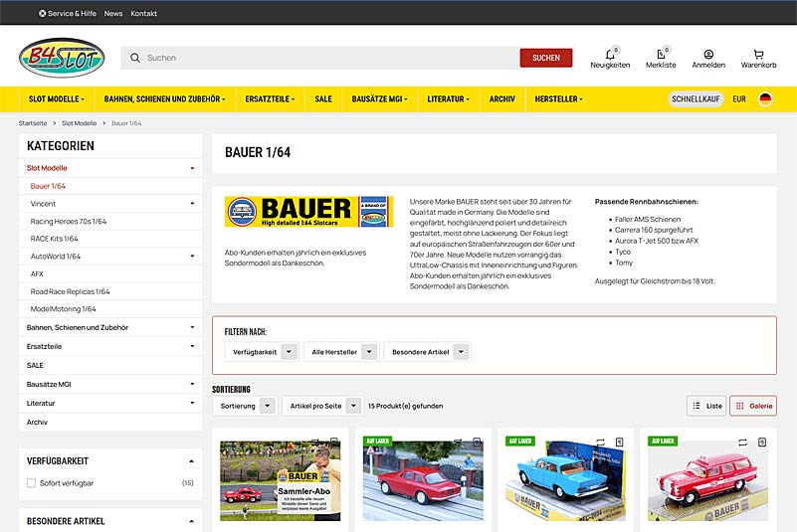Open the Alle Hersteller dropdown
Viewport: 797px width, 532px height.
[x=341, y=352]
